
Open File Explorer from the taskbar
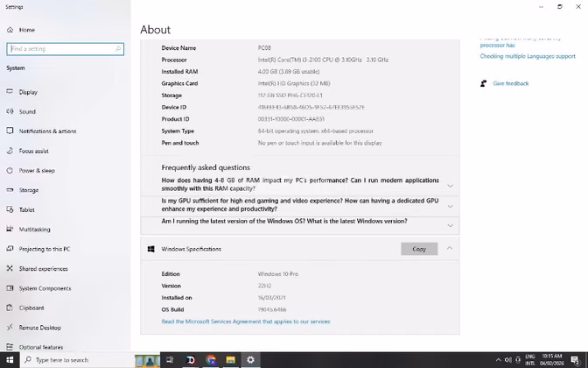[230, 360]
